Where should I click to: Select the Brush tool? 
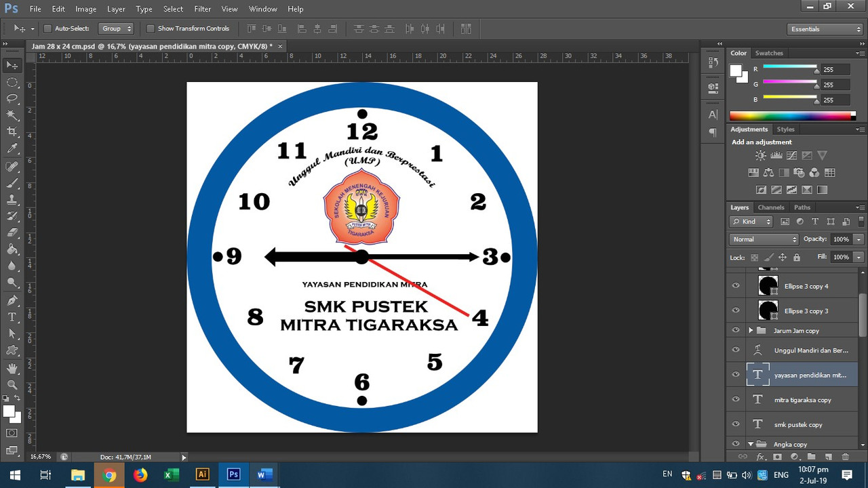(x=12, y=183)
